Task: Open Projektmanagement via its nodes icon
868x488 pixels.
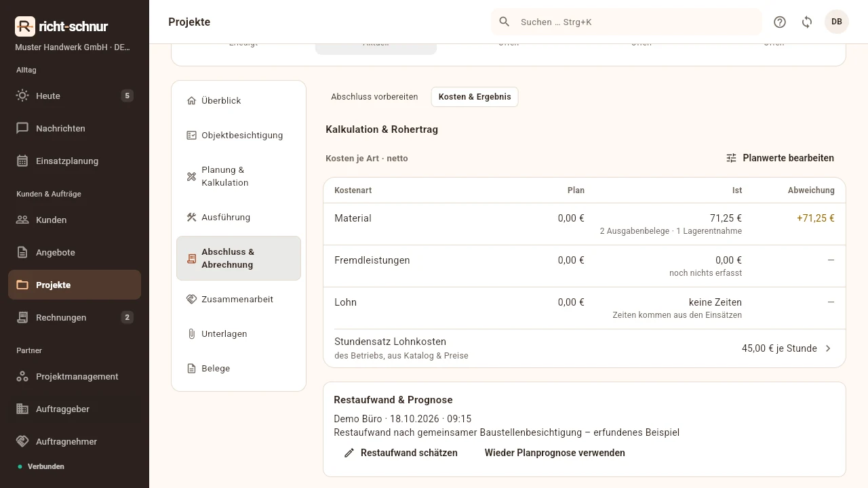Action: point(22,376)
